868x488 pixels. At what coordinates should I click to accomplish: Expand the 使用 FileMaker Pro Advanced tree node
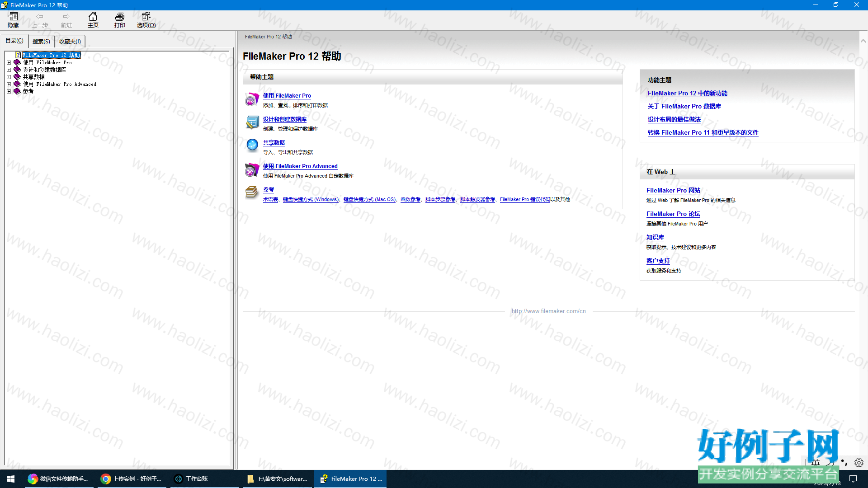pyautogui.click(x=9, y=84)
